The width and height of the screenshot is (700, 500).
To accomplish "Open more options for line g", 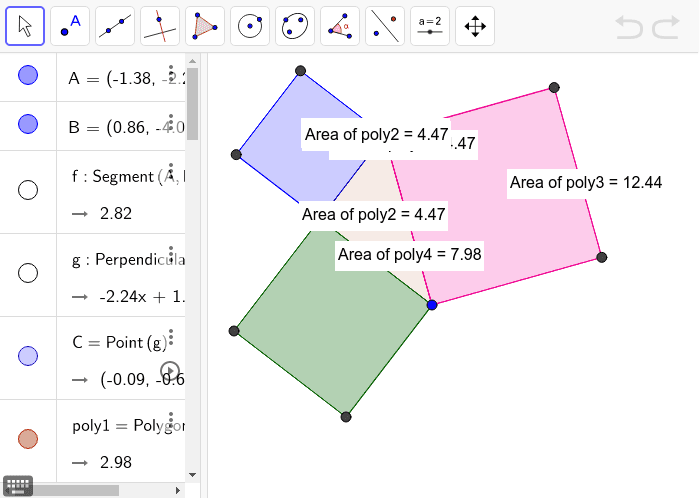I will pyautogui.click(x=171, y=253).
